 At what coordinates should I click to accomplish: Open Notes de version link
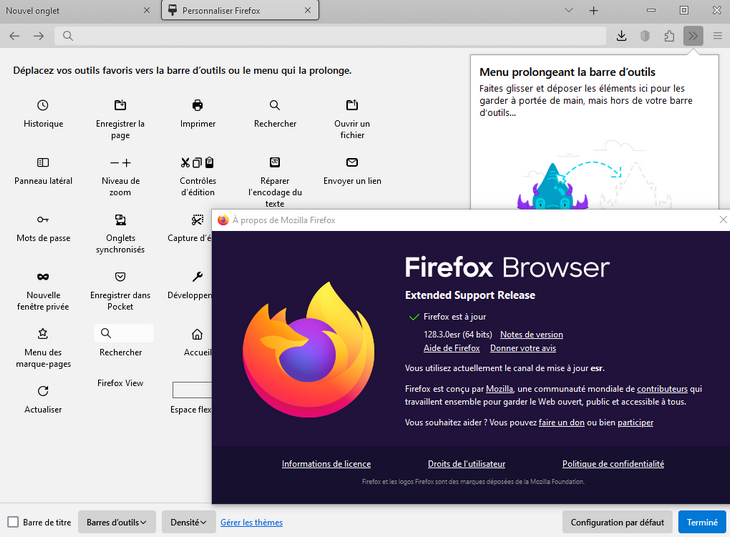pyautogui.click(x=532, y=334)
